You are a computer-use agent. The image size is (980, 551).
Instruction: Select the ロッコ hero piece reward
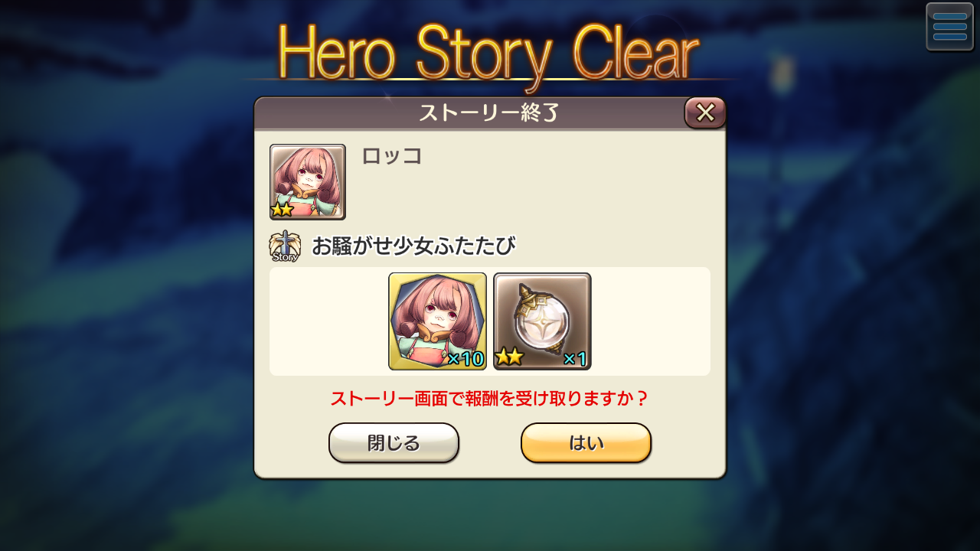point(437,321)
